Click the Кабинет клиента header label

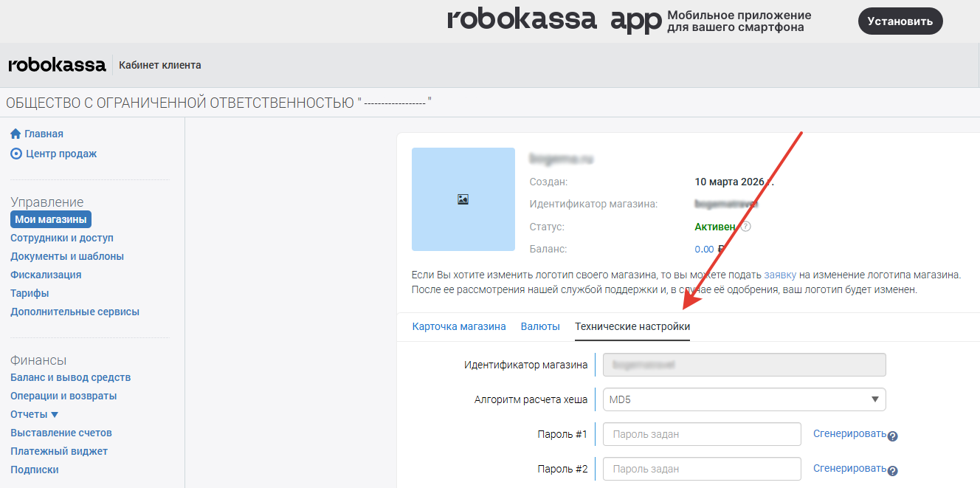click(160, 65)
